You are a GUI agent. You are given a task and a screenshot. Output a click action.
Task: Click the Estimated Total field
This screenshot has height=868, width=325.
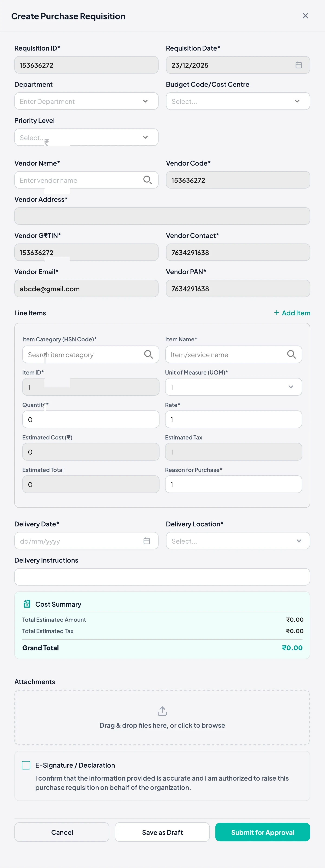coord(91,484)
